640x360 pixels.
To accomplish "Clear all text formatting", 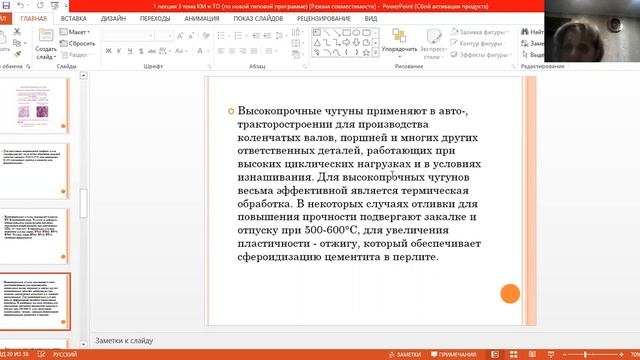I will [x=206, y=36].
